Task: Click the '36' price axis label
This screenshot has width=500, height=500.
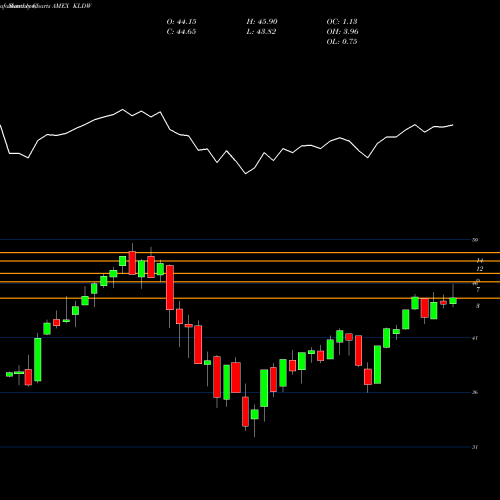Action: 475,392
